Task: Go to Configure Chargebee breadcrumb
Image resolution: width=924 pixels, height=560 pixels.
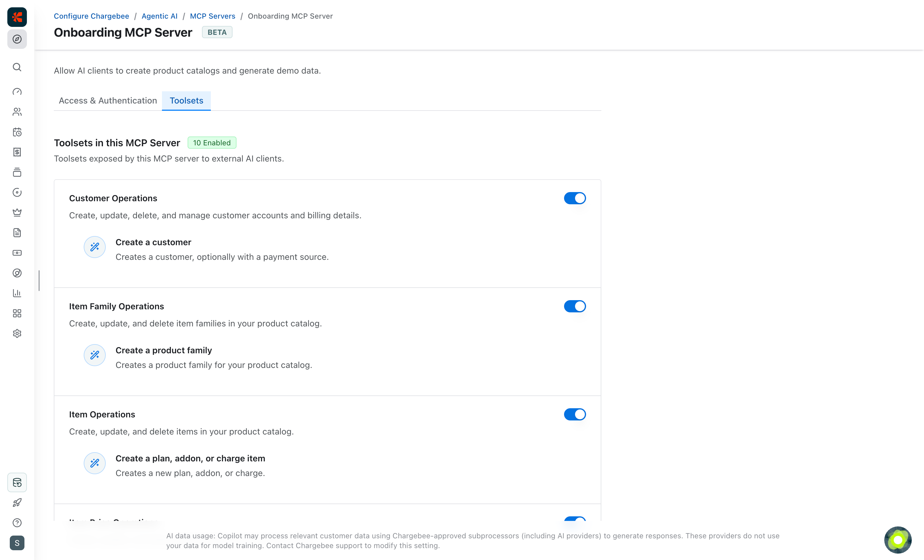Action: tap(91, 16)
